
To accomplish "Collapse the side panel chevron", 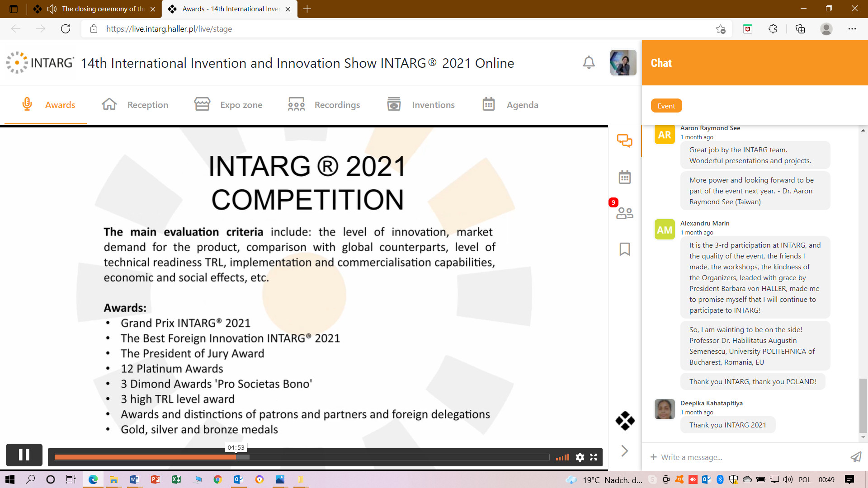I will pyautogui.click(x=625, y=450).
